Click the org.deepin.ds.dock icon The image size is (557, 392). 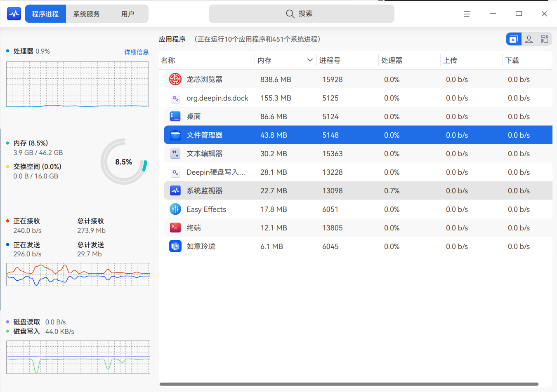(175, 98)
